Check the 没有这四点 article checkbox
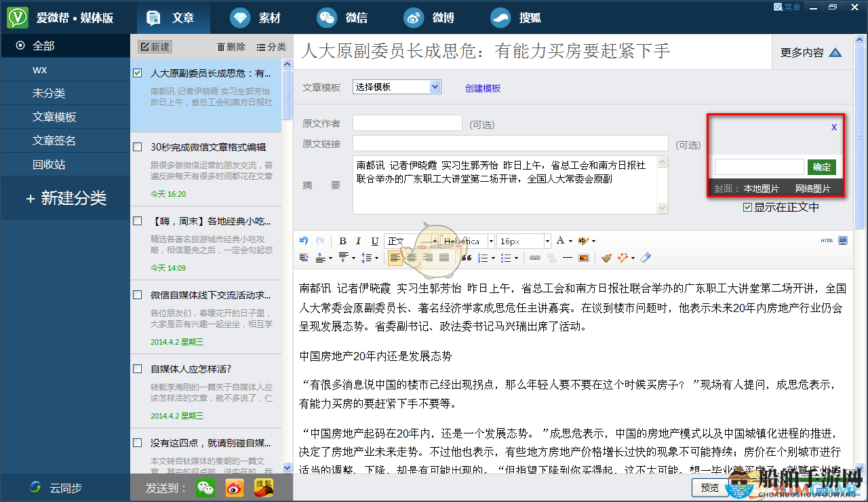The width and height of the screenshot is (868, 502). coord(138,442)
